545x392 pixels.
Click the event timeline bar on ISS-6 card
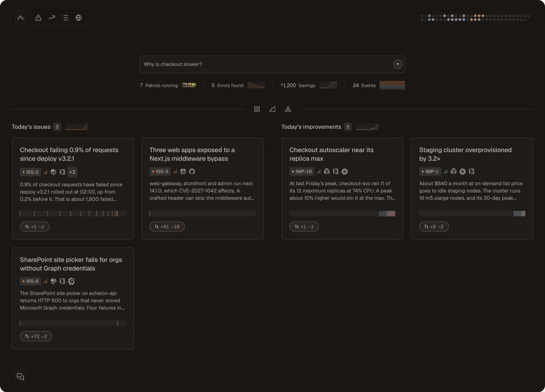click(x=73, y=323)
